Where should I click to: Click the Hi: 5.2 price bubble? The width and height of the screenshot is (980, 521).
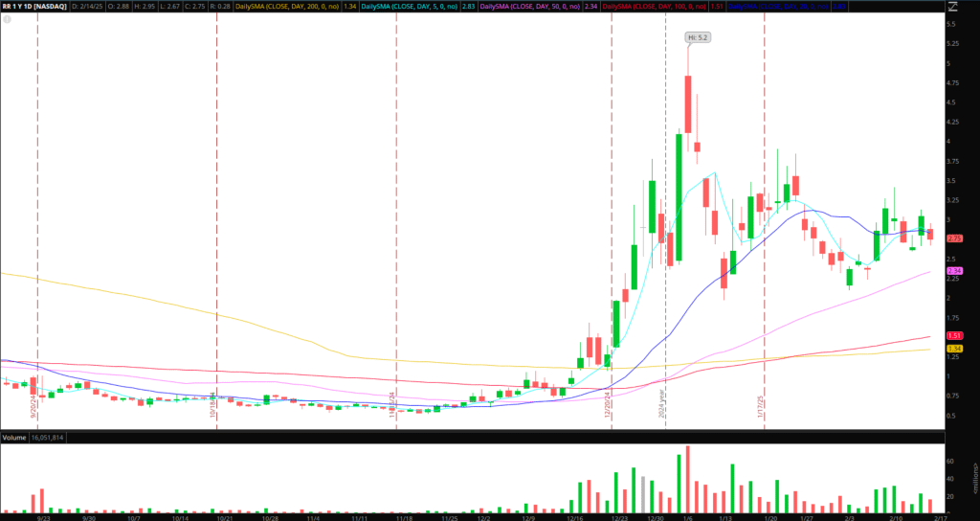tap(698, 37)
